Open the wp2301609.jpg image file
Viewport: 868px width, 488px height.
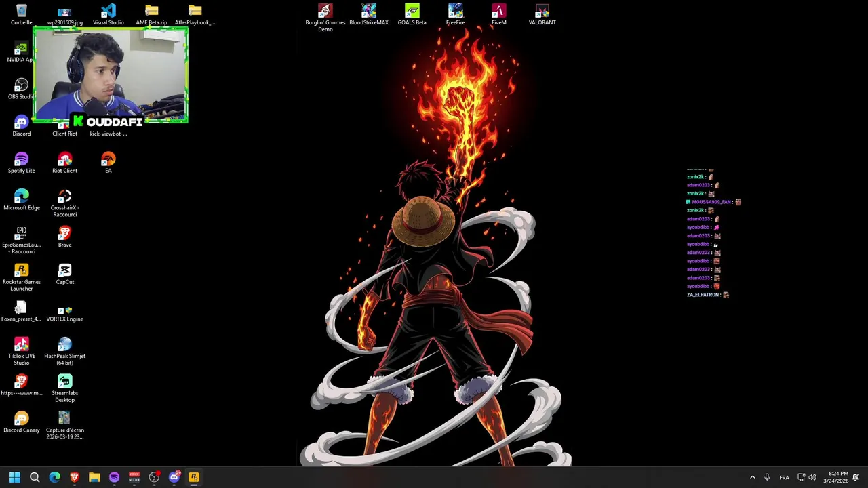65,15
